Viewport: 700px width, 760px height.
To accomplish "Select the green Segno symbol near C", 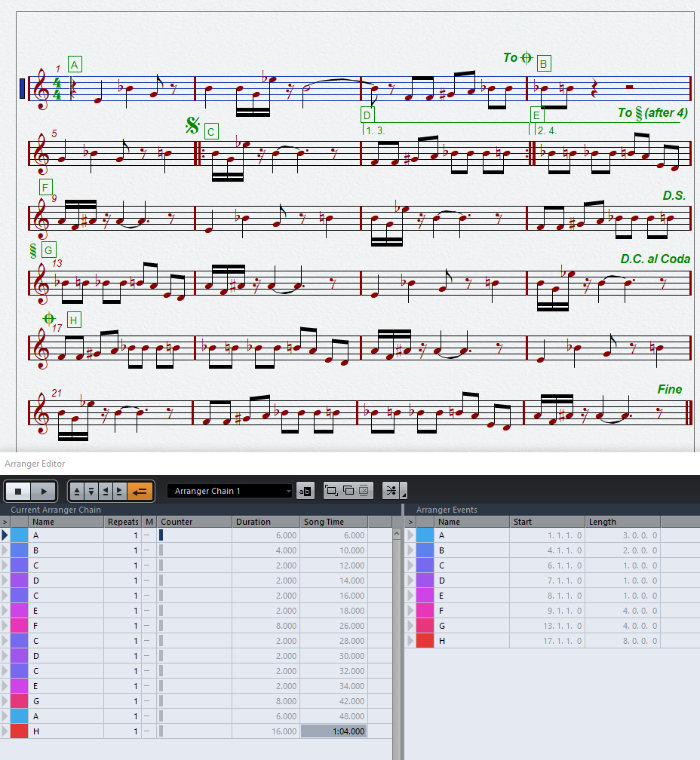I will click(192, 125).
